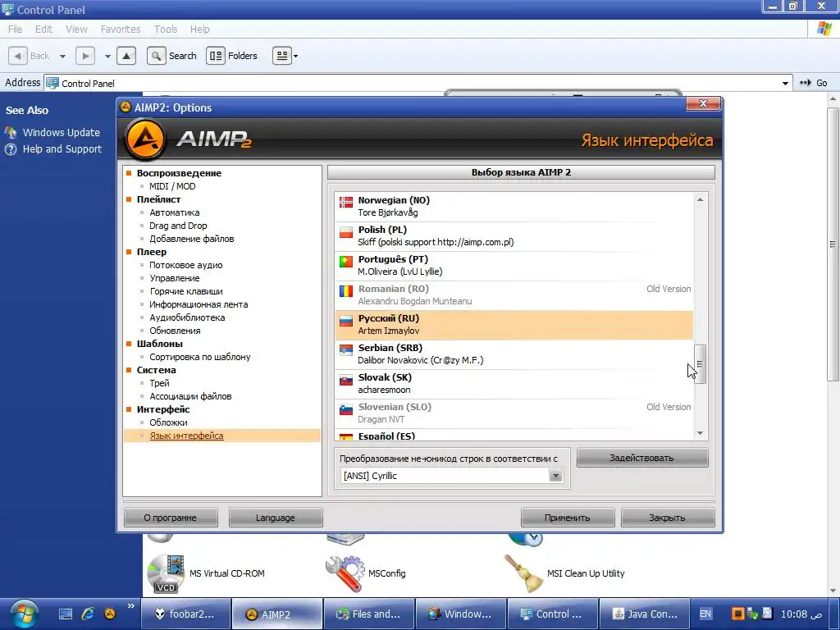Select Воспроизведение in options tree

click(x=179, y=173)
